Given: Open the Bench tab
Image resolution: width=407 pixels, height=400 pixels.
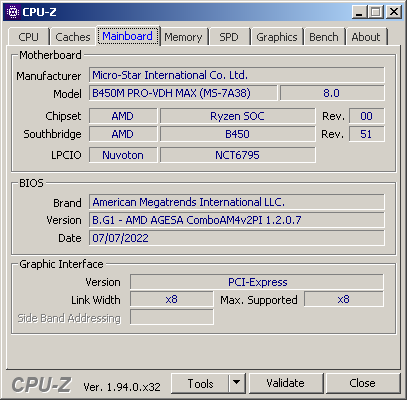Looking at the screenshot, I should (x=324, y=37).
